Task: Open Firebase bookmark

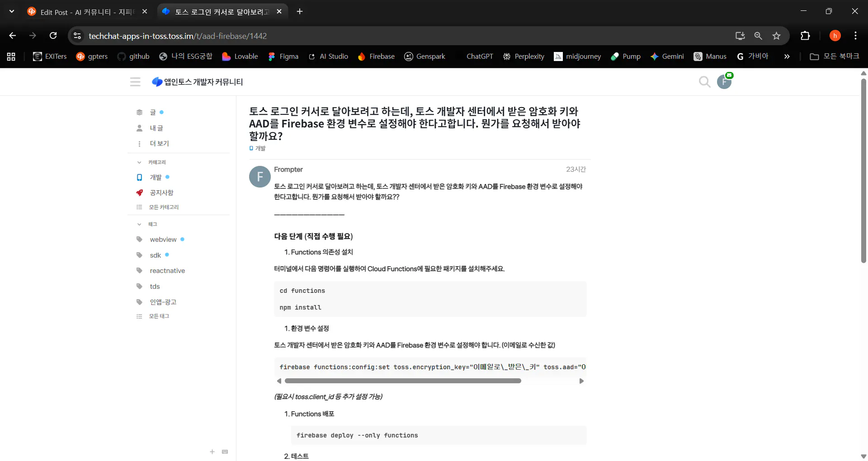Action: [x=376, y=56]
